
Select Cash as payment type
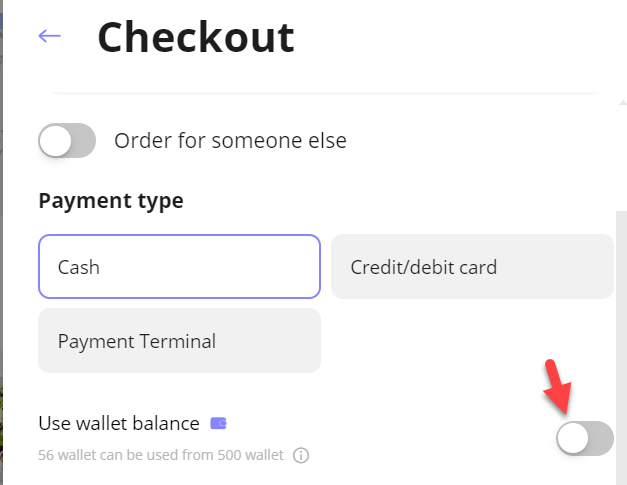(180, 267)
